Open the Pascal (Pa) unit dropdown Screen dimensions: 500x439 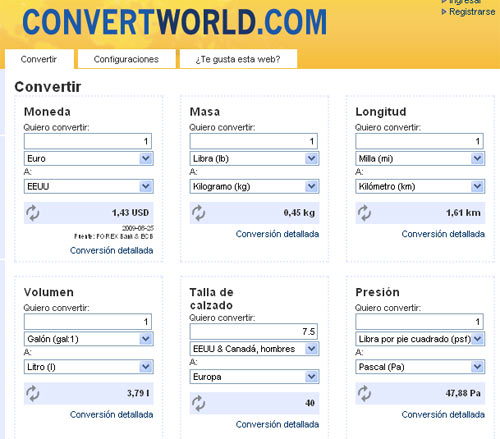tap(420, 367)
